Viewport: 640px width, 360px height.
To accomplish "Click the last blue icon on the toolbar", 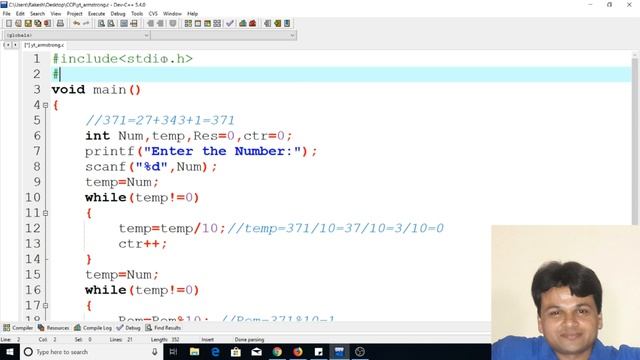I will click(x=287, y=24).
